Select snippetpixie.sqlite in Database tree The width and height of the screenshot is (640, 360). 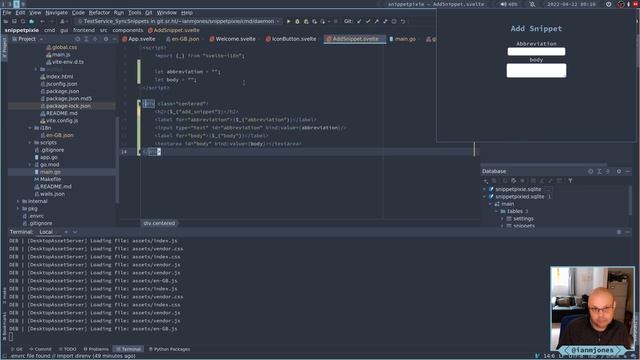(x=518, y=189)
